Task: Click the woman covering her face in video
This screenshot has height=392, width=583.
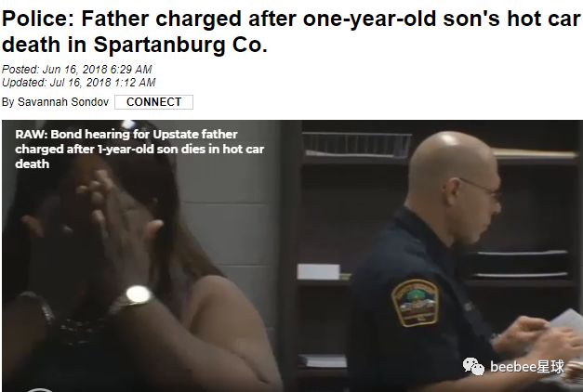Action: [112, 256]
